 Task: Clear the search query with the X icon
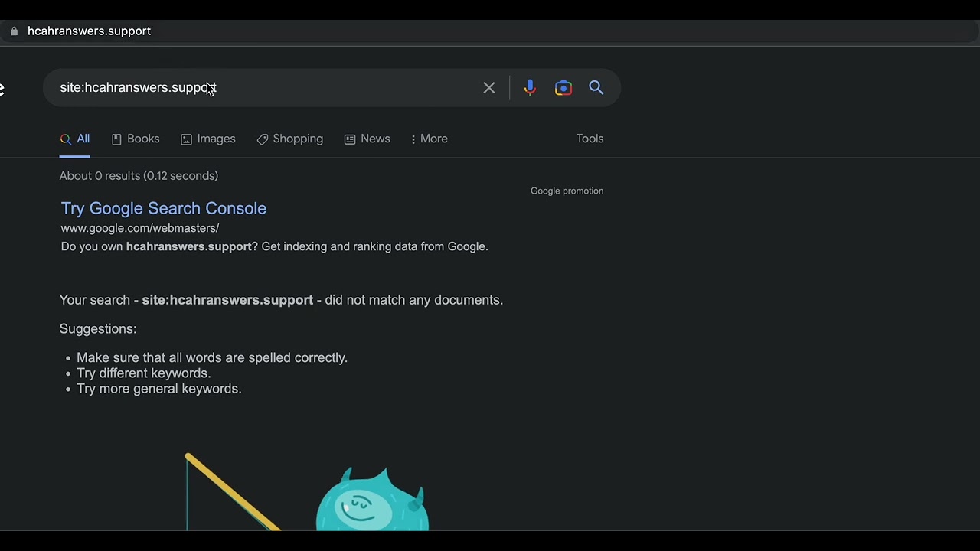[x=489, y=88]
